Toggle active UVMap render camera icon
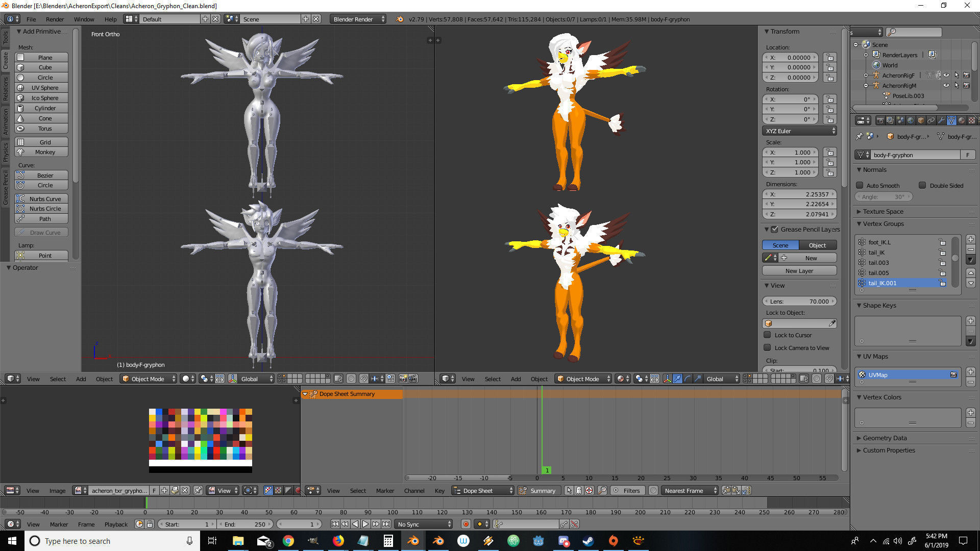The width and height of the screenshot is (980, 551). point(953,374)
